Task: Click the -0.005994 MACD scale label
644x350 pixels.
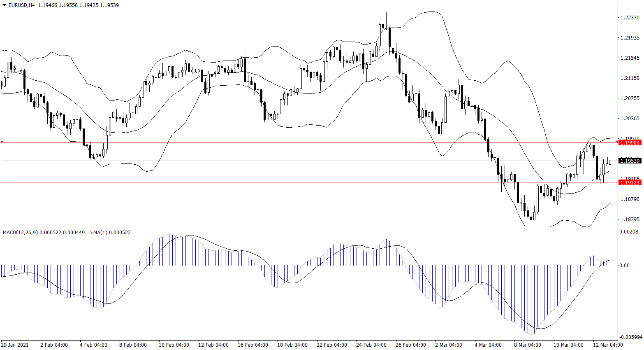Action: click(x=630, y=337)
